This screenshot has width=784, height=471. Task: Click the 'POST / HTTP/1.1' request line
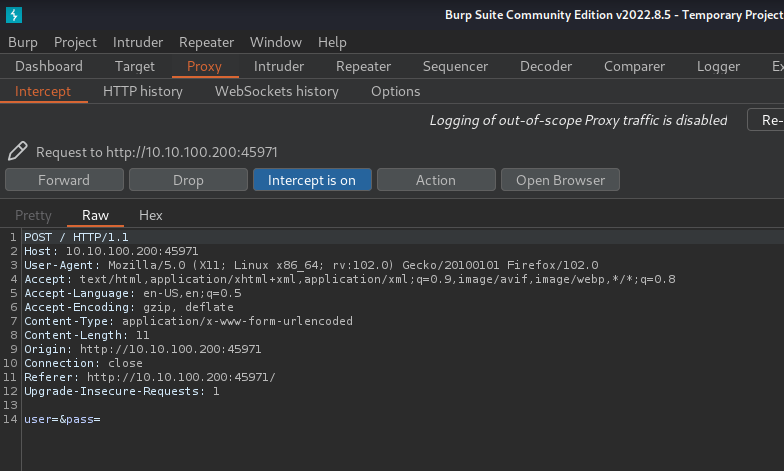pyautogui.click(x=76, y=237)
